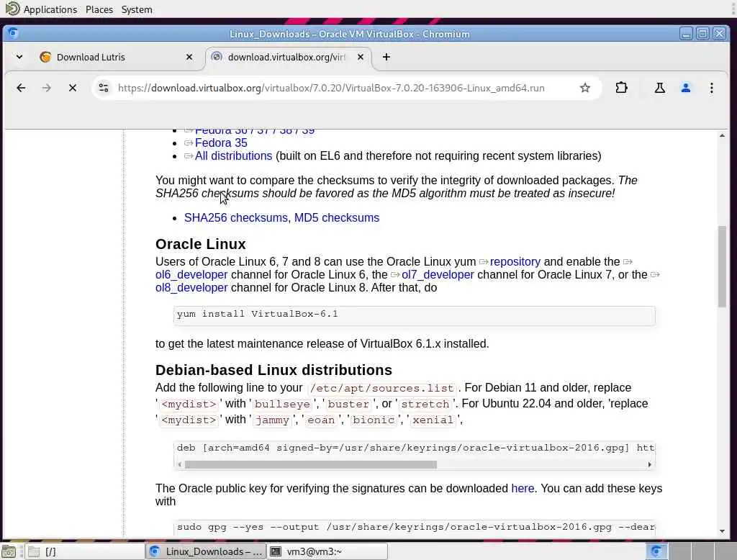This screenshot has width=737, height=560.
Task: Open SHA256 checksums link
Action: [x=238, y=217]
